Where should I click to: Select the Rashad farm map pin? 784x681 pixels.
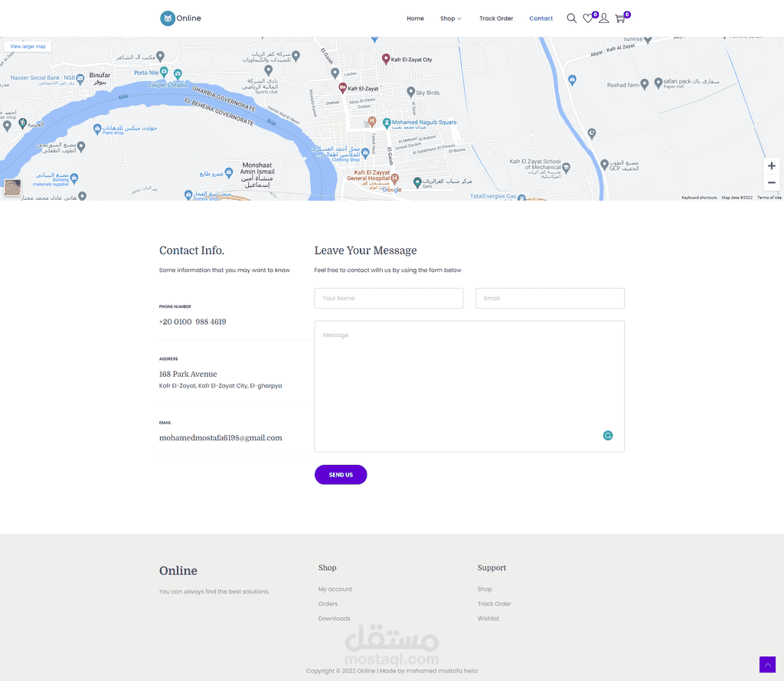point(645,84)
